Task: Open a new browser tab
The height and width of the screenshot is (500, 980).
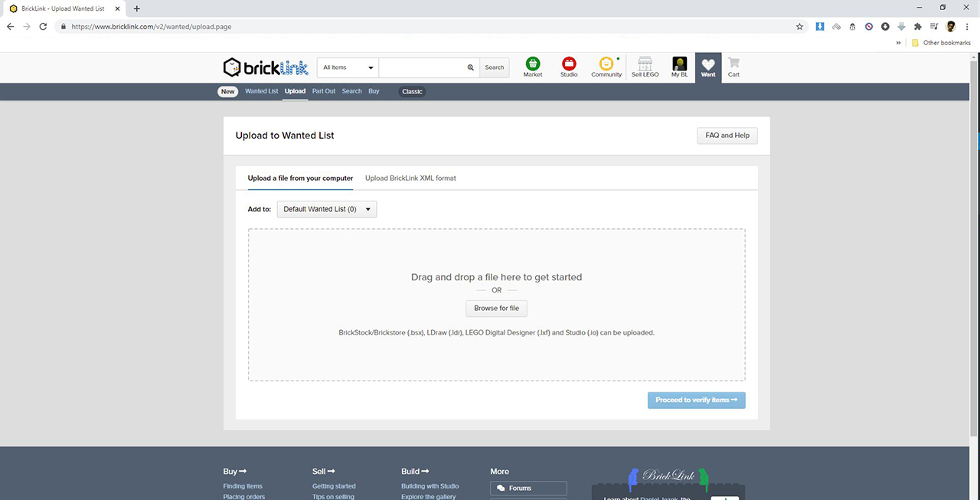Action: [x=136, y=8]
